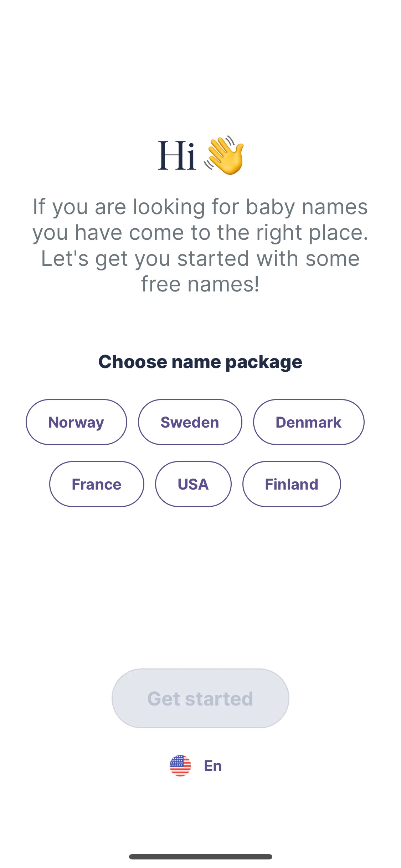Tap the home indicator bar

(200, 857)
